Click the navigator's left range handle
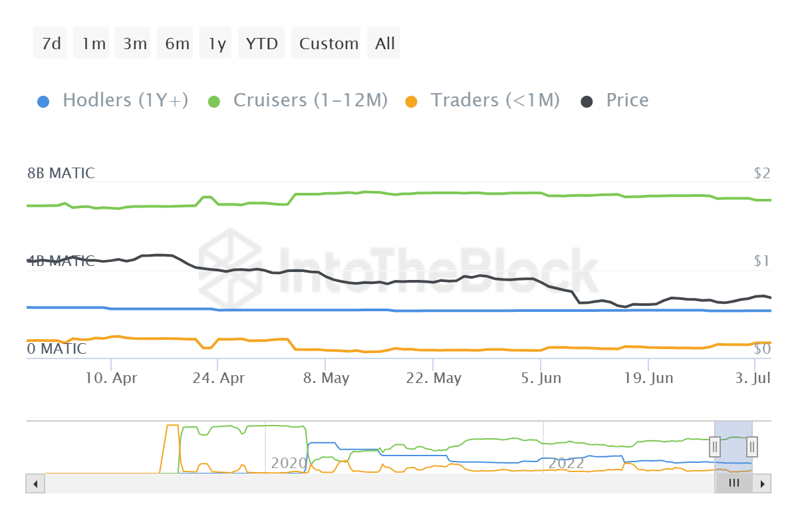The width and height of the screenshot is (798, 532). [715, 446]
